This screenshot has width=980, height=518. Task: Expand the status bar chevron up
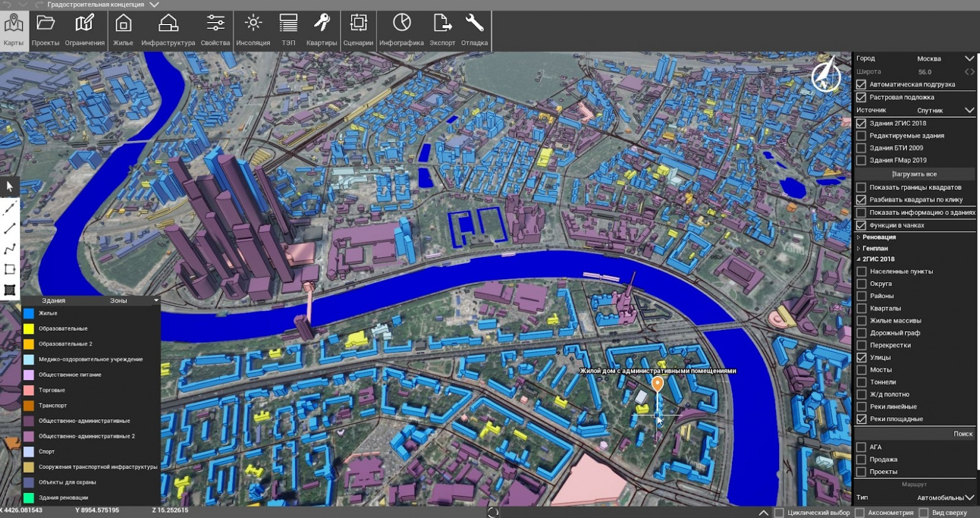click(x=763, y=512)
